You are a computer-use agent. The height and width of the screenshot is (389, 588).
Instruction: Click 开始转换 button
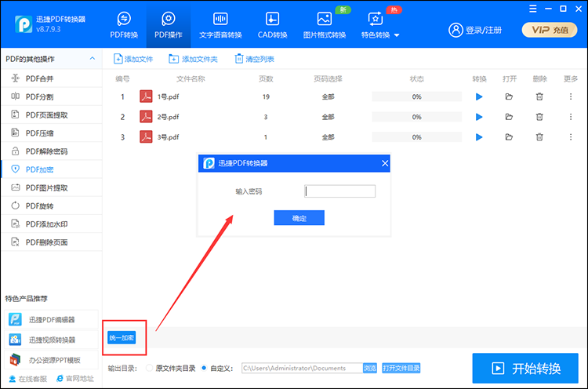click(525, 369)
